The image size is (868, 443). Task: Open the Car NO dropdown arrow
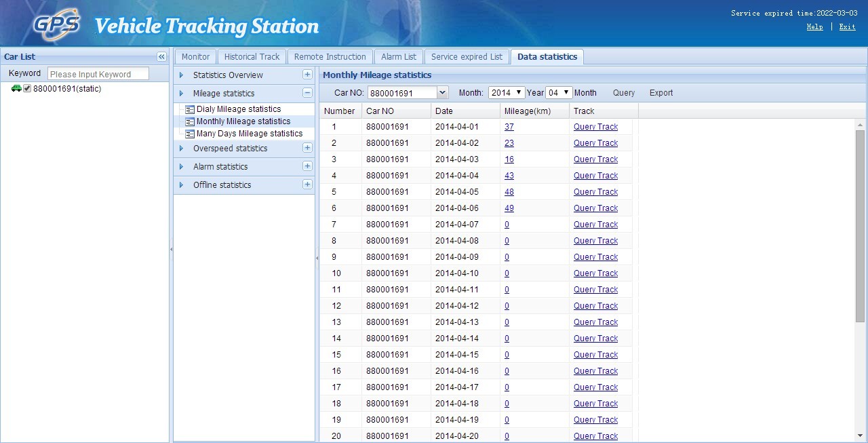coord(443,93)
